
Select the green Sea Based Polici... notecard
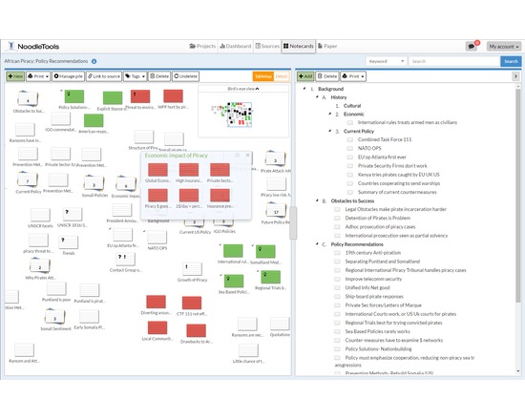pyautogui.click(x=234, y=281)
